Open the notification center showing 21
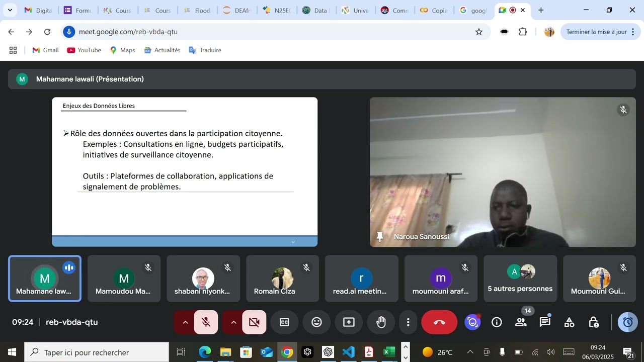This screenshot has width=644, height=362. (x=628, y=352)
